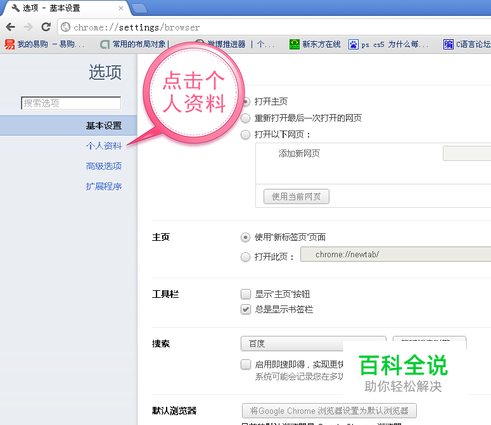Click the 使用当前网页 button
Viewport: 491px width, 425px height.
tap(296, 197)
